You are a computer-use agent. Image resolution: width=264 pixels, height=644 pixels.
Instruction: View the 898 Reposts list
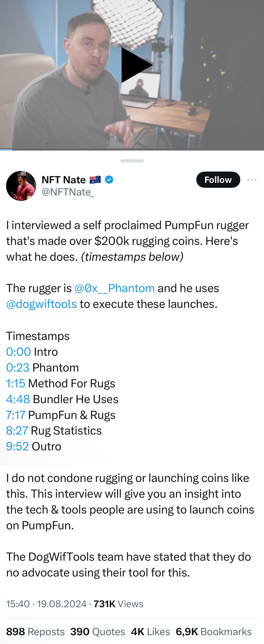coord(35,632)
